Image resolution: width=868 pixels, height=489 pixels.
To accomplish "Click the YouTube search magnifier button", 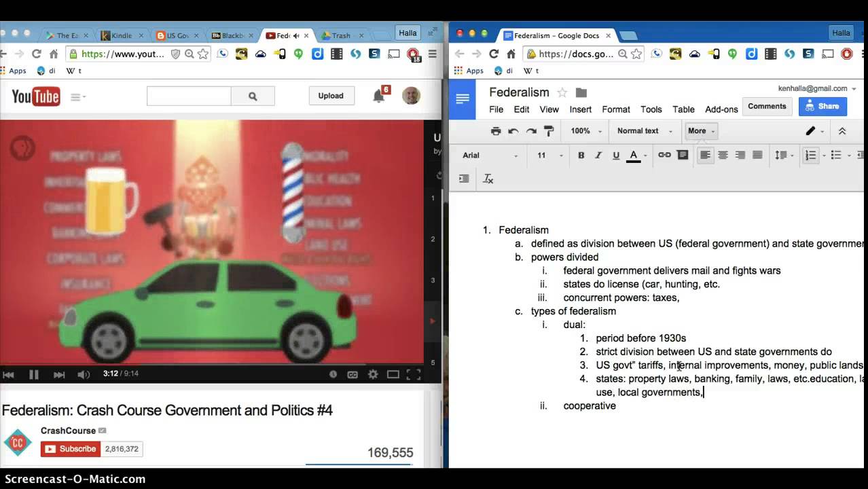I will (253, 96).
